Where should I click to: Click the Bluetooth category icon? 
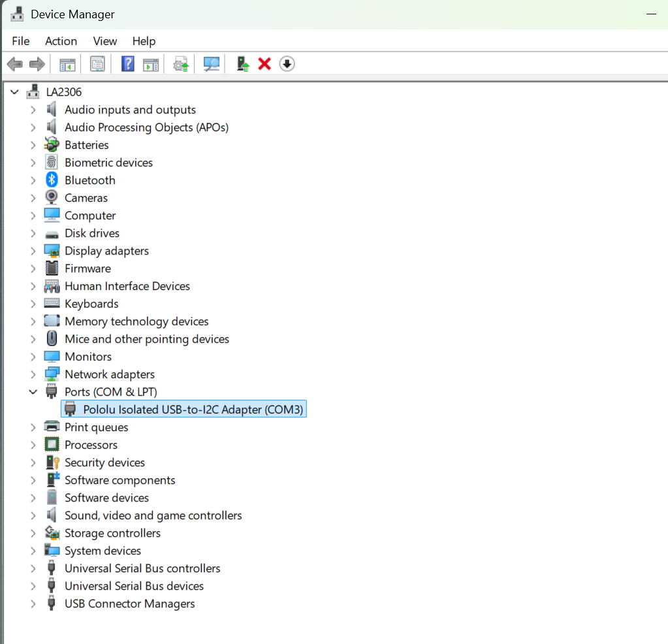click(x=52, y=180)
